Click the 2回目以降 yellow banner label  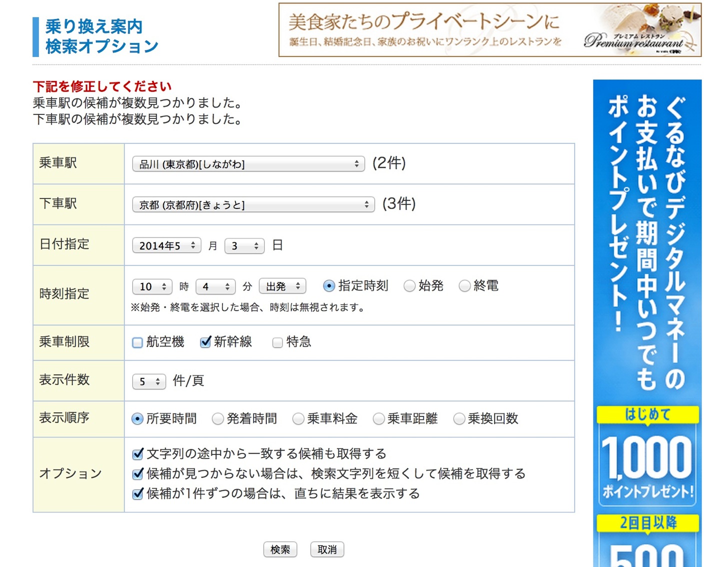tap(648, 523)
